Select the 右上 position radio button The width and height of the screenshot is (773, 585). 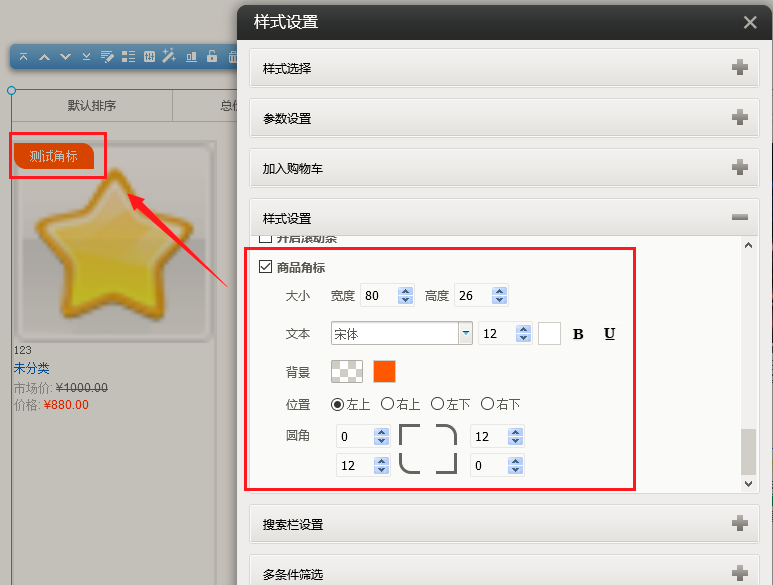(x=387, y=404)
